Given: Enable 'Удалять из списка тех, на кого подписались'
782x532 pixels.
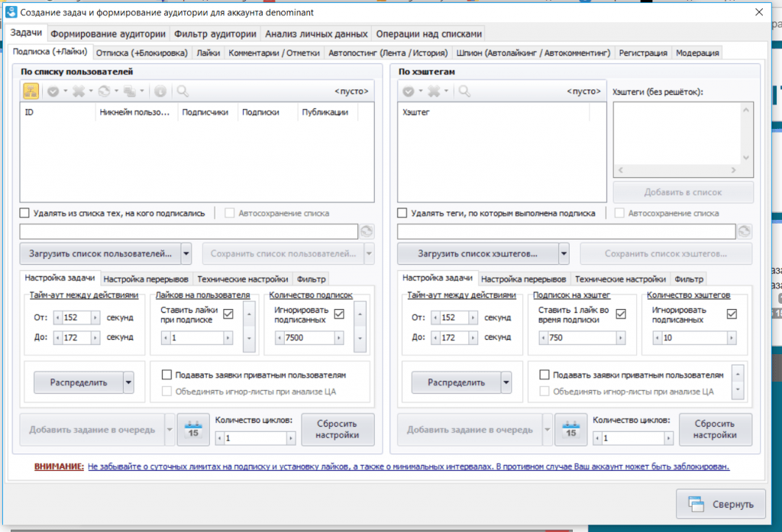Looking at the screenshot, I should tap(24, 213).
